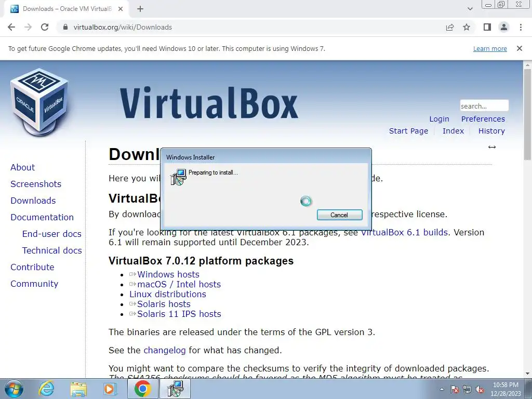Click the Windows Installer taskbar icon

(175, 389)
